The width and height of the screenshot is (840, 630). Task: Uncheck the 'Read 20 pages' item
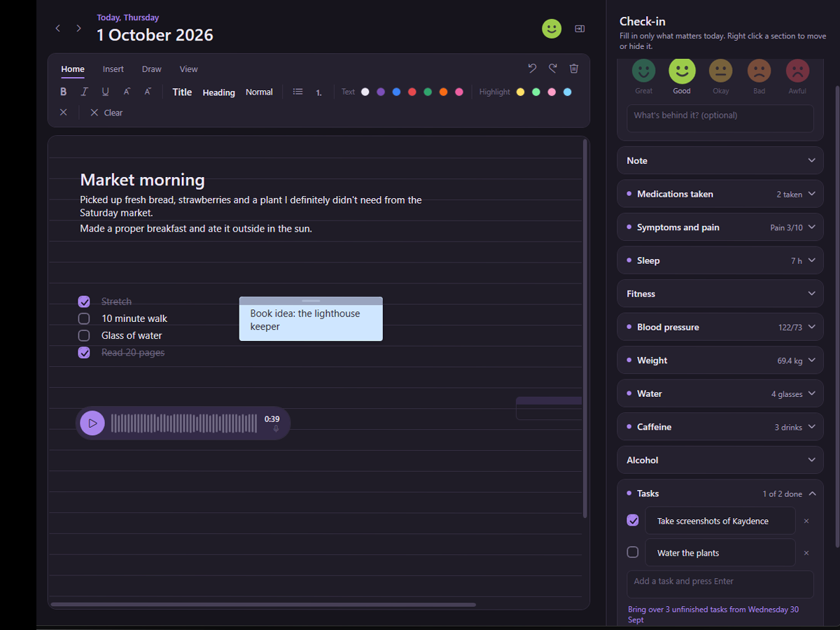(84, 353)
